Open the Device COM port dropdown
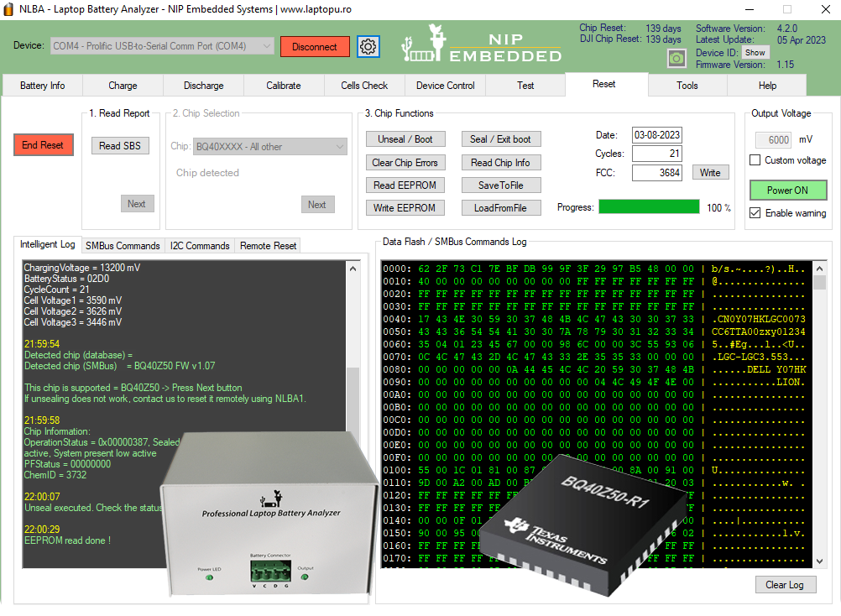 tap(162, 46)
